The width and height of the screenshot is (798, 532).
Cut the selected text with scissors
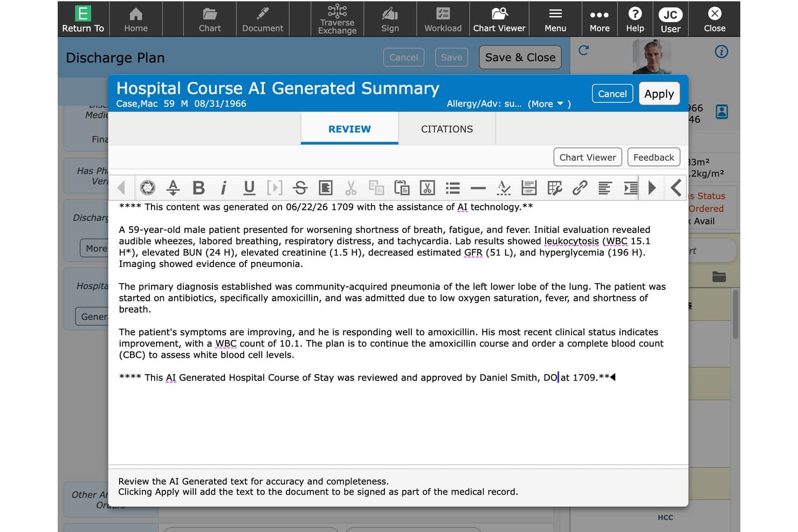pyautogui.click(x=351, y=188)
